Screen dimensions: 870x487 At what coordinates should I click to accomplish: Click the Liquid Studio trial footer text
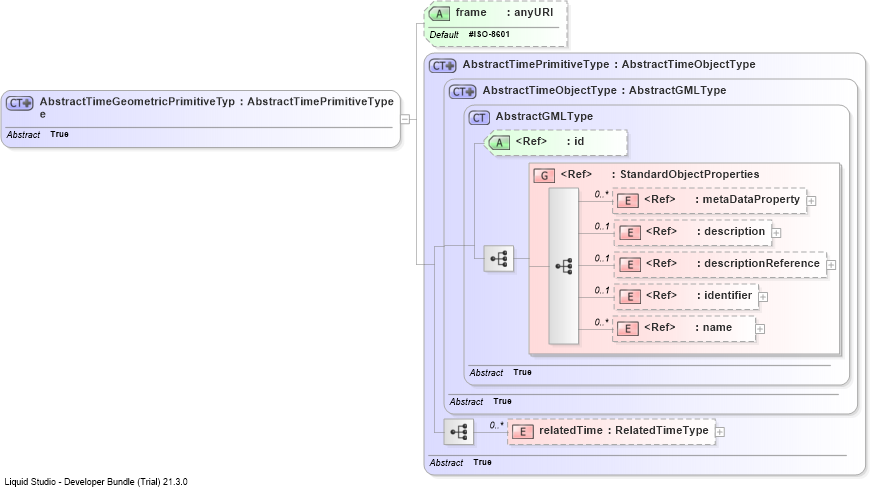pos(96,481)
